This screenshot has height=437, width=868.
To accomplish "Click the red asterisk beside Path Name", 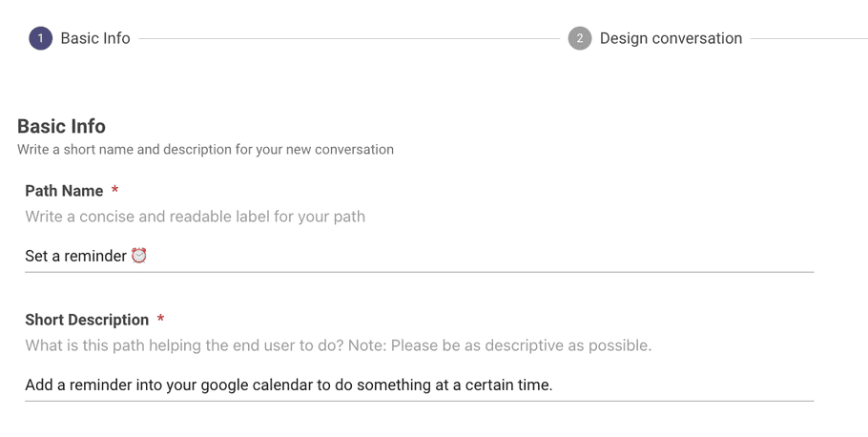I will pos(114,190).
